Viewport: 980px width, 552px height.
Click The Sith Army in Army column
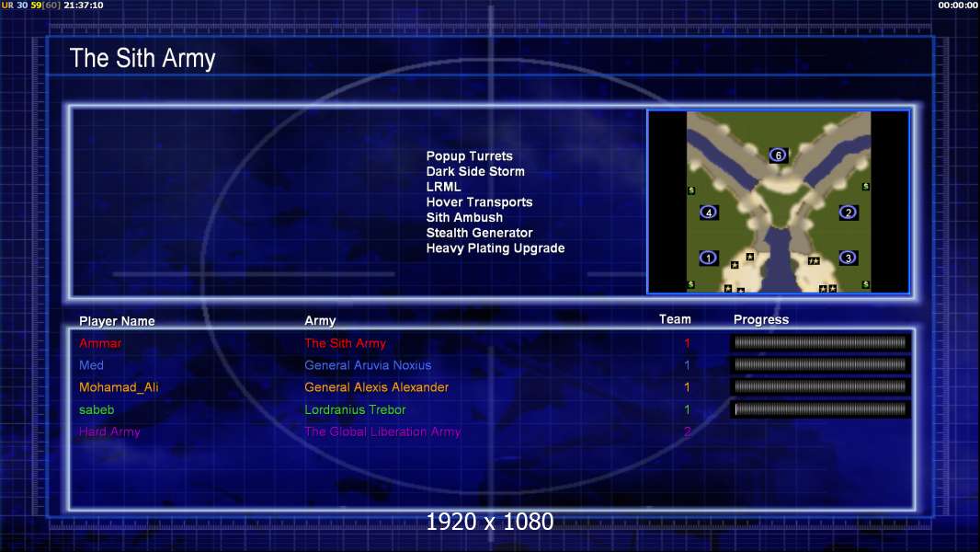coord(345,343)
